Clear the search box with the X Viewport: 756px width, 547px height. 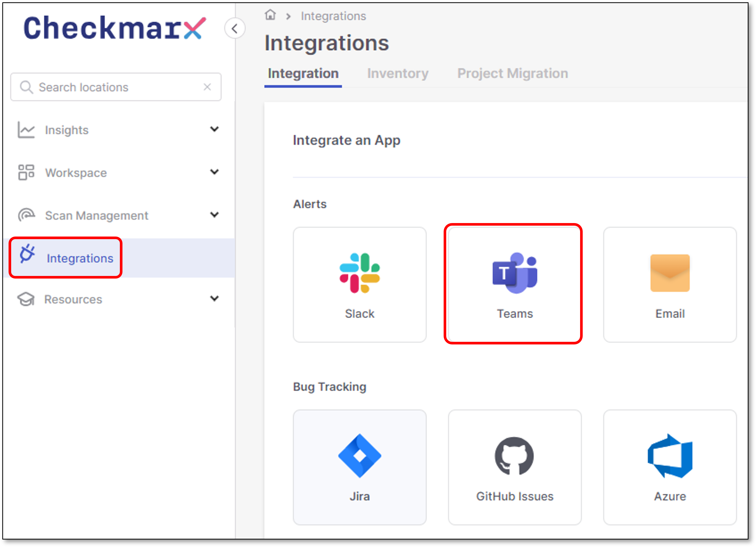(207, 87)
